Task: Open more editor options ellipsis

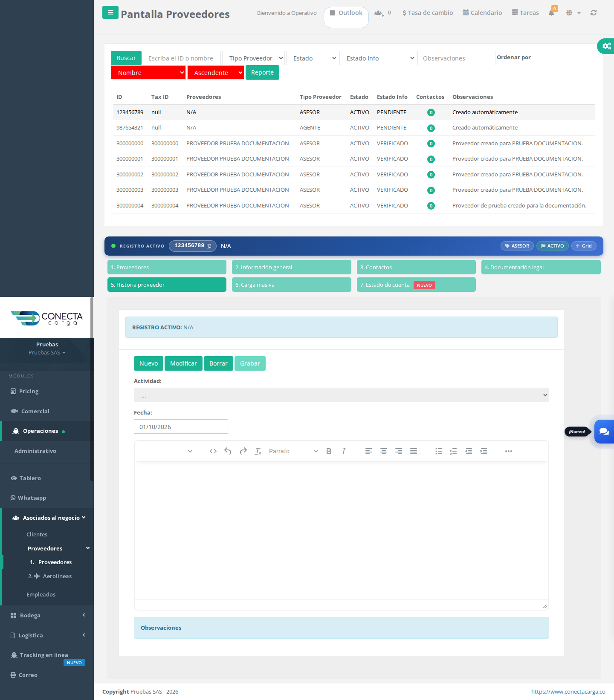Action: (509, 451)
